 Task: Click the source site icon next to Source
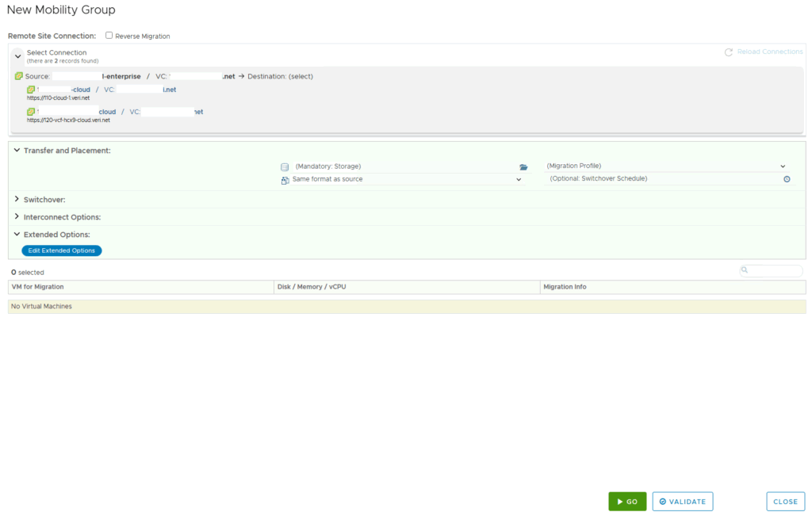(19, 76)
